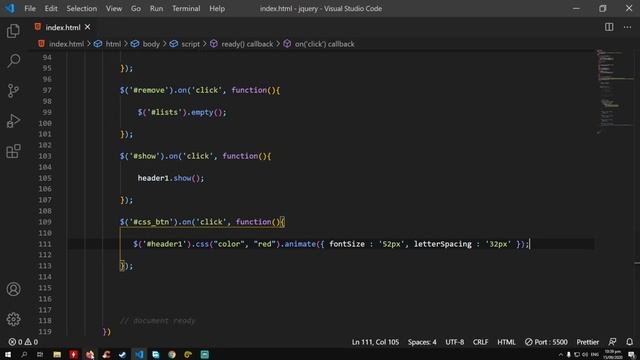Open the Windows Start menu
The width and height of the screenshot is (640, 360).
(x=8, y=354)
